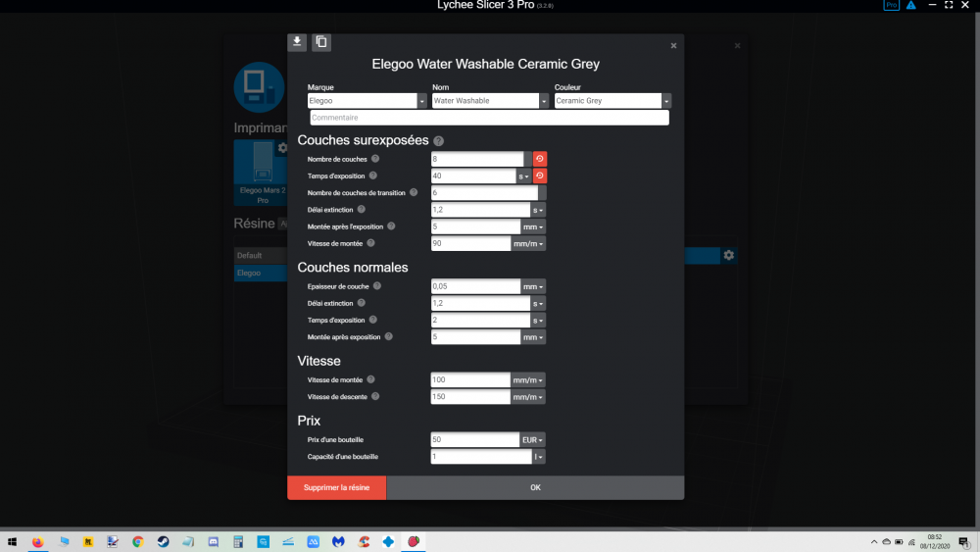Click the resin row gear icon in background window
The width and height of the screenshot is (980, 552).
coord(729,255)
